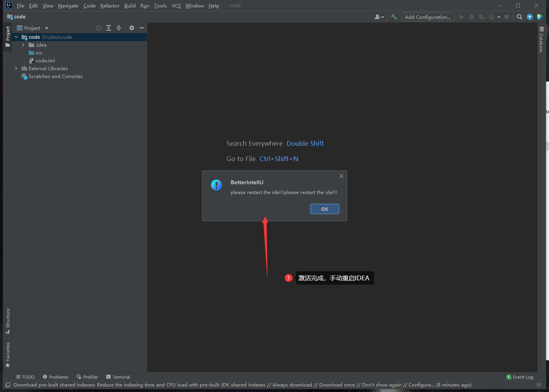The height and width of the screenshot is (392, 549).
Task: Open the Edit menu
Action: click(33, 5)
